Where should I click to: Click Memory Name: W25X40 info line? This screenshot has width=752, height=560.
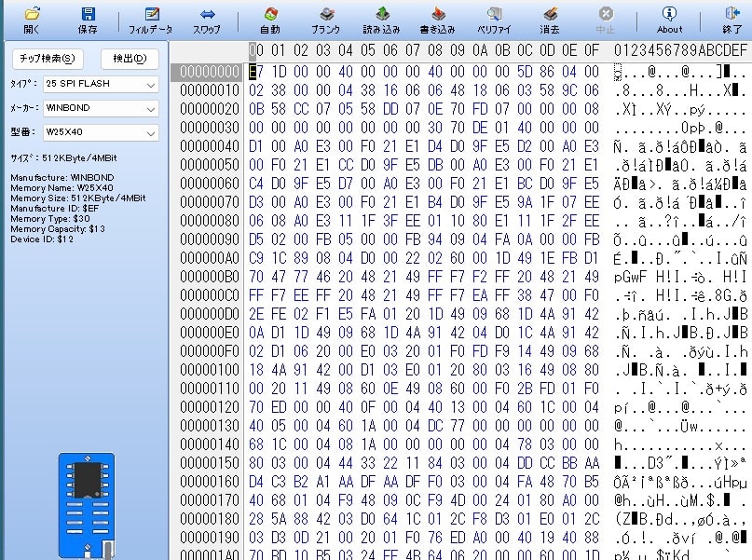[x=62, y=188]
